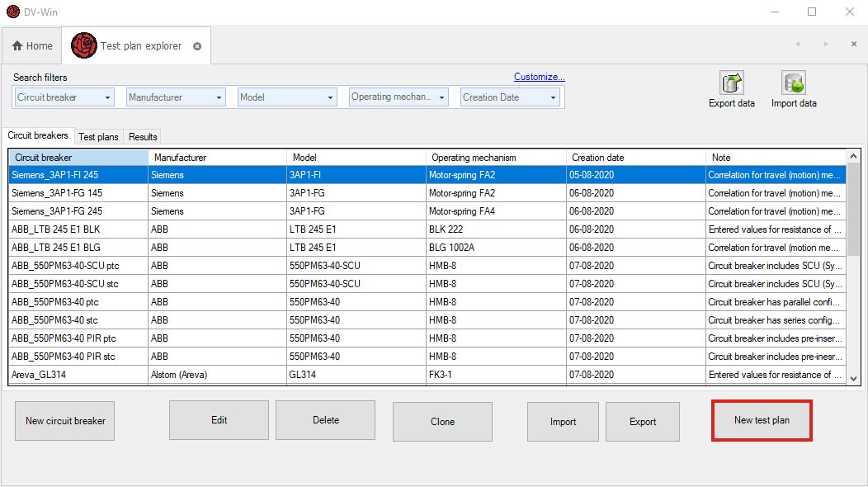Viewport: 868px width, 487px height.
Task: Click the Import button
Action: click(563, 422)
